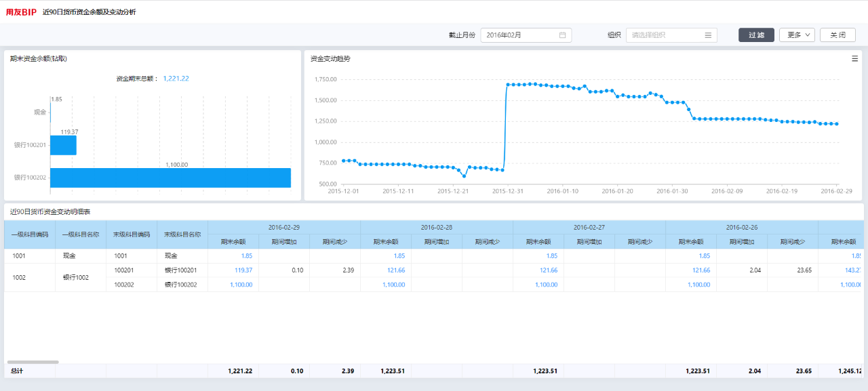The image size is (868, 391).
Task: Open the organization list icon
Action: pos(708,35)
